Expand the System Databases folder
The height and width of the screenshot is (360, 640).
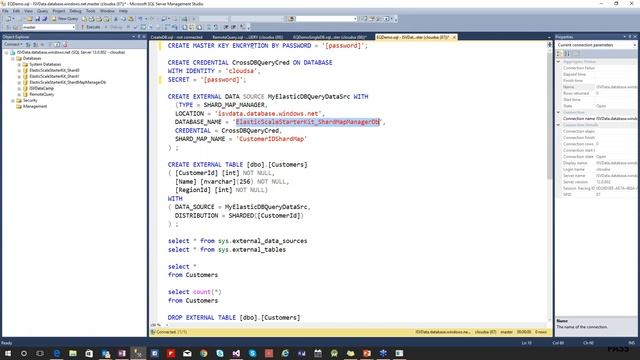[x=19, y=64]
